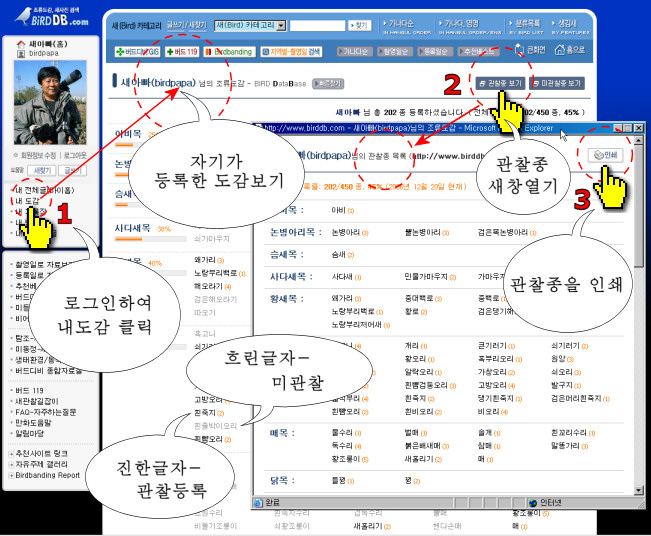651x536 pixels.
Task: Open 버드디비 GIS button
Action: [x=137, y=52]
